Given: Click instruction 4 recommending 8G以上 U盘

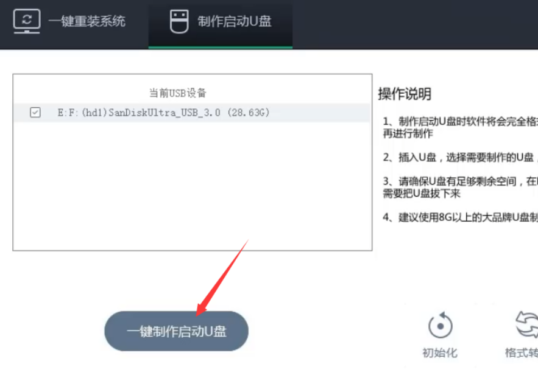Looking at the screenshot, I should pyautogui.click(x=460, y=217).
